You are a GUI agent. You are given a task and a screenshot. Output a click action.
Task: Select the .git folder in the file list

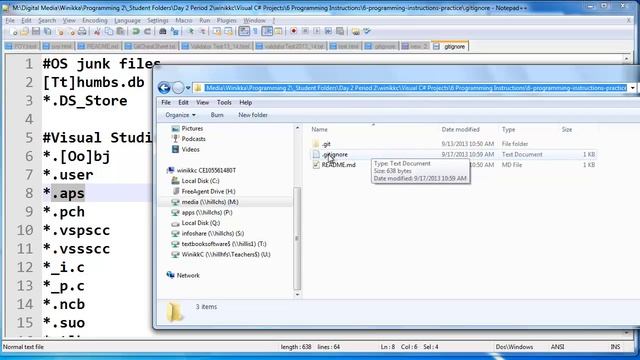[x=326, y=144]
